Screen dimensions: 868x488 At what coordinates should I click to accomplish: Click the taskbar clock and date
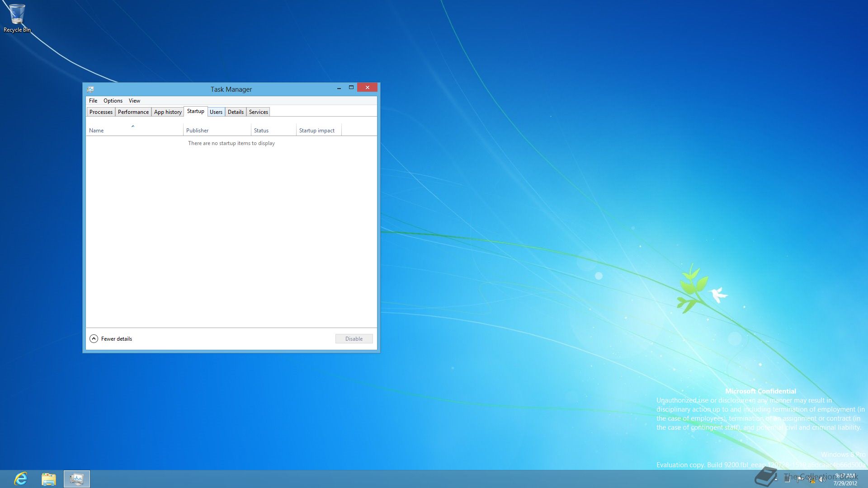(x=845, y=479)
